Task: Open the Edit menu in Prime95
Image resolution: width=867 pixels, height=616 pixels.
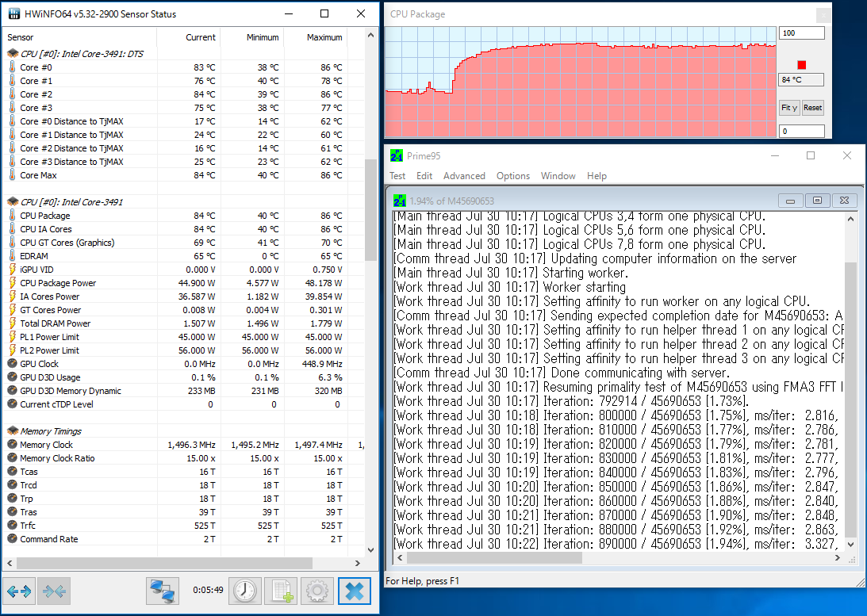Action: [424, 176]
